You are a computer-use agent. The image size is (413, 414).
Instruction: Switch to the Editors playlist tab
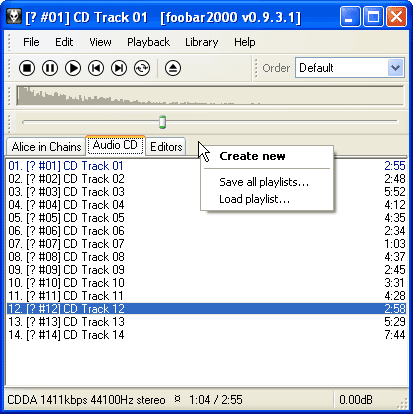(x=166, y=147)
